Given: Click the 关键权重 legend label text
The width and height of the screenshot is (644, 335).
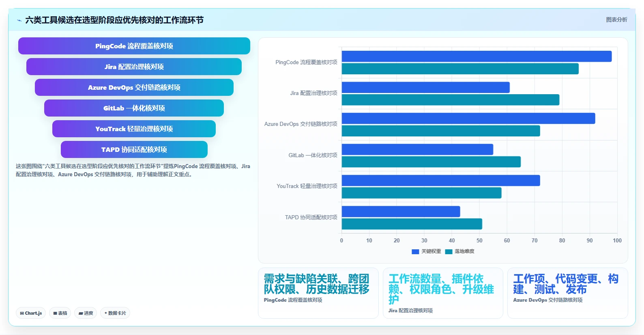Looking at the screenshot, I should tap(431, 251).
